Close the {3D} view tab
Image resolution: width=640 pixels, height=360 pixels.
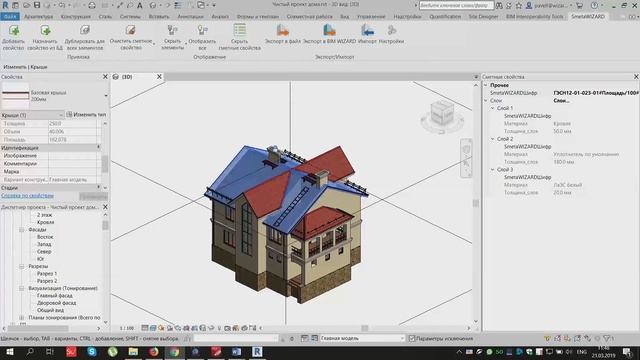(159, 77)
